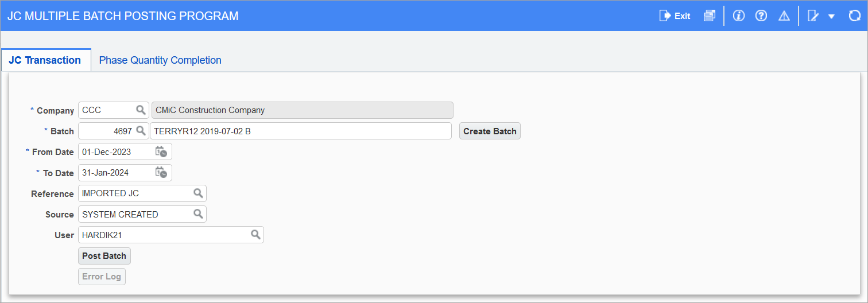
Task: Open the To Date calendar picker
Action: [161, 173]
